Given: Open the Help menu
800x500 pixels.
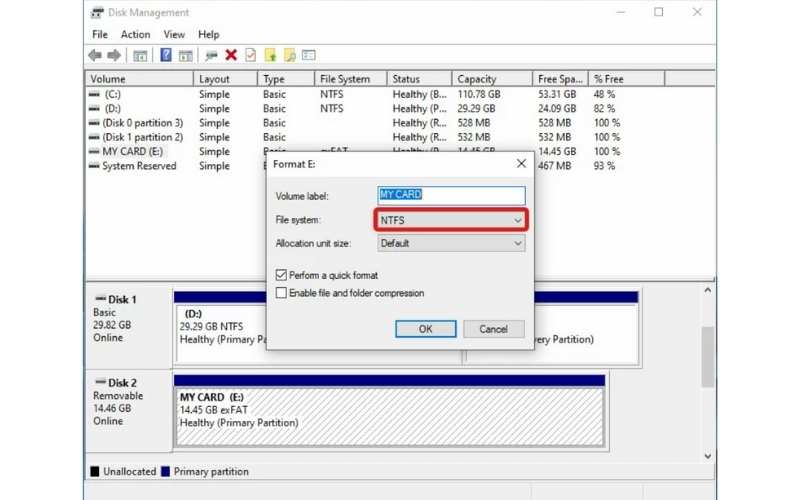Looking at the screenshot, I should [208, 34].
